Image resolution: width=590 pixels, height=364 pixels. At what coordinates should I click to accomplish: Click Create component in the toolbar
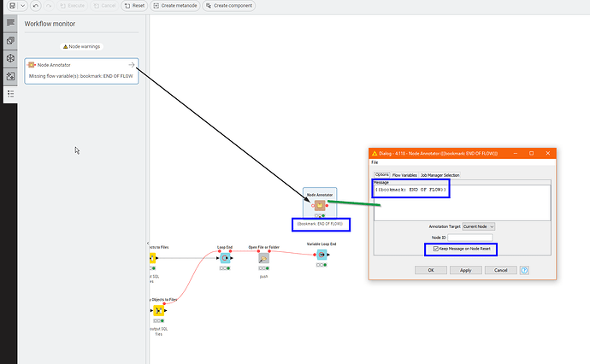229,6
